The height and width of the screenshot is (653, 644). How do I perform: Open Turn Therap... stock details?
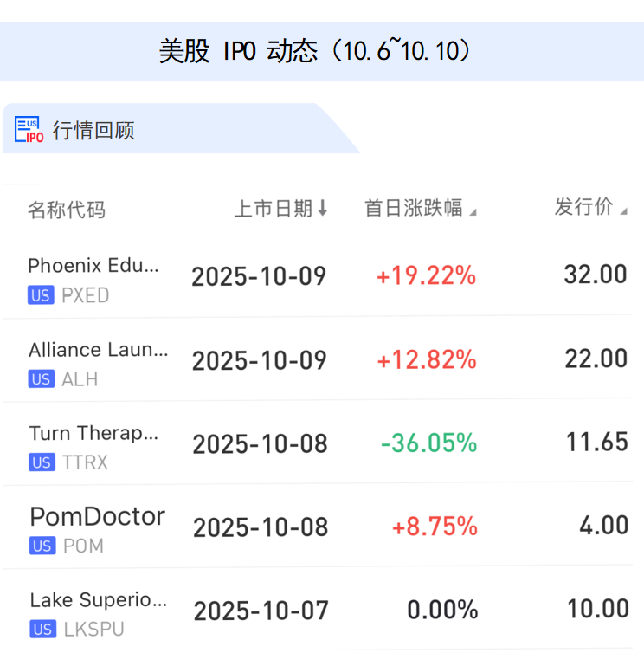[93, 433]
